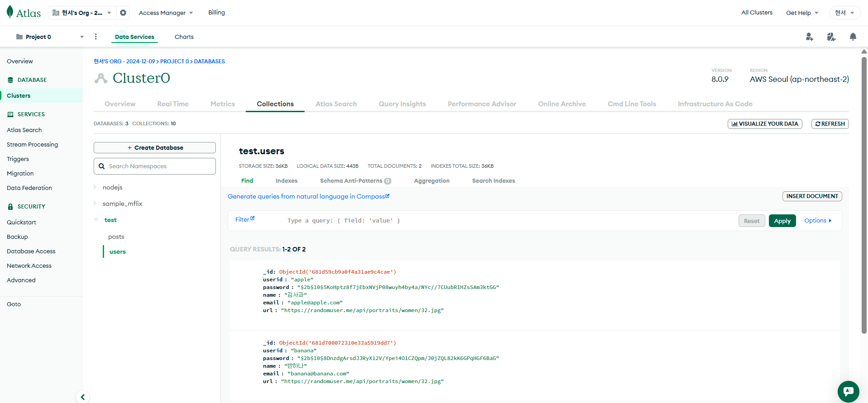Collapse the test database
This screenshot has height=403, width=868.
click(96, 220)
